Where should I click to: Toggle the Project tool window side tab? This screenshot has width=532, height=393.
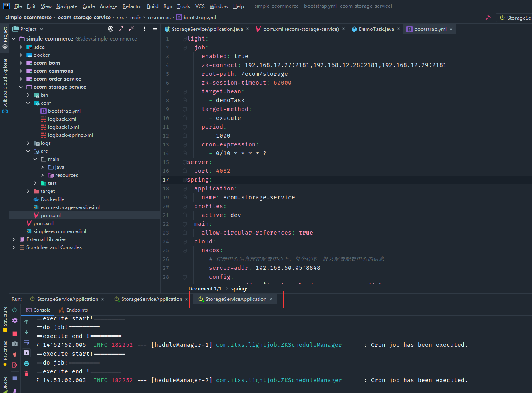5,38
